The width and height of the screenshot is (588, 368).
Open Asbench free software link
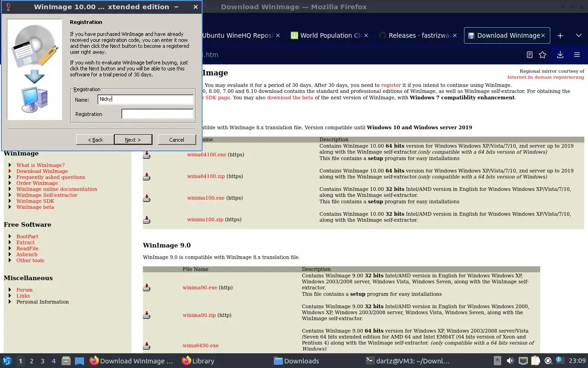(x=27, y=254)
